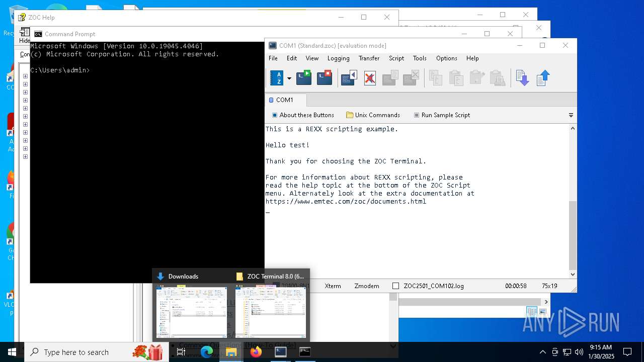Click the Zmodem protocol status bar entry
Image resolution: width=644 pixels, height=362 pixels.
pyautogui.click(x=367, y=286)
